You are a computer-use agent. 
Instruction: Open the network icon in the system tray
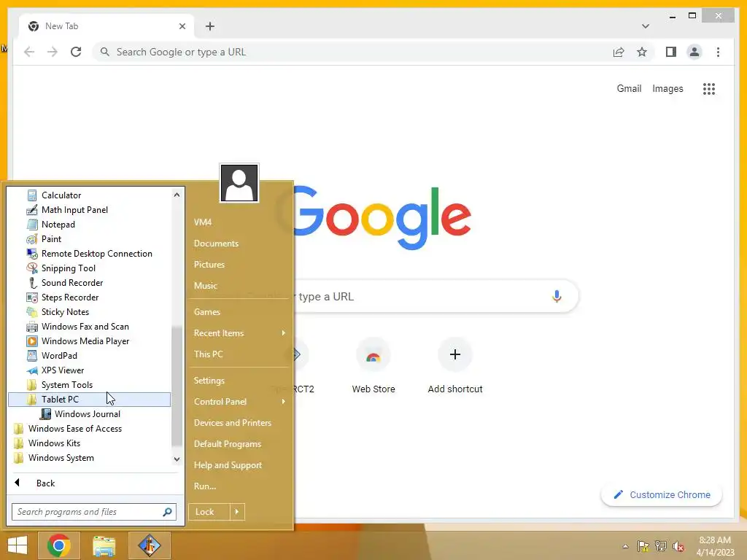point(661,546)
